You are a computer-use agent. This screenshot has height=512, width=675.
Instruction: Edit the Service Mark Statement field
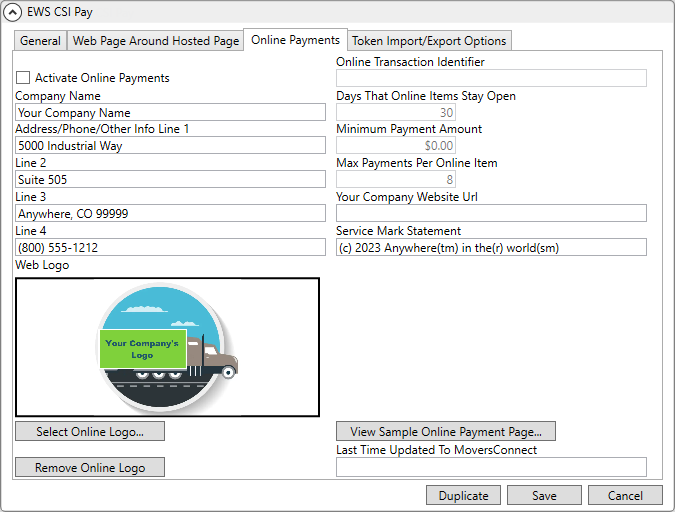pos(491,247)
